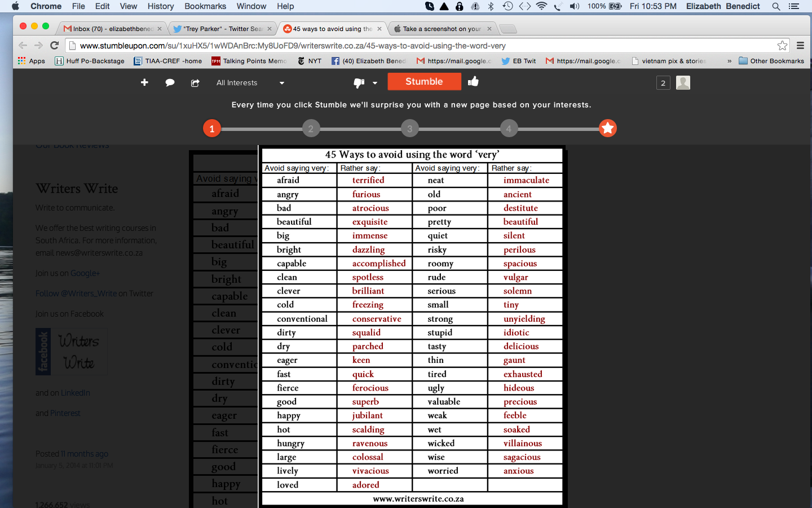
Task: Open the comment speech bubble icon
Action: (x=170, y=83)
